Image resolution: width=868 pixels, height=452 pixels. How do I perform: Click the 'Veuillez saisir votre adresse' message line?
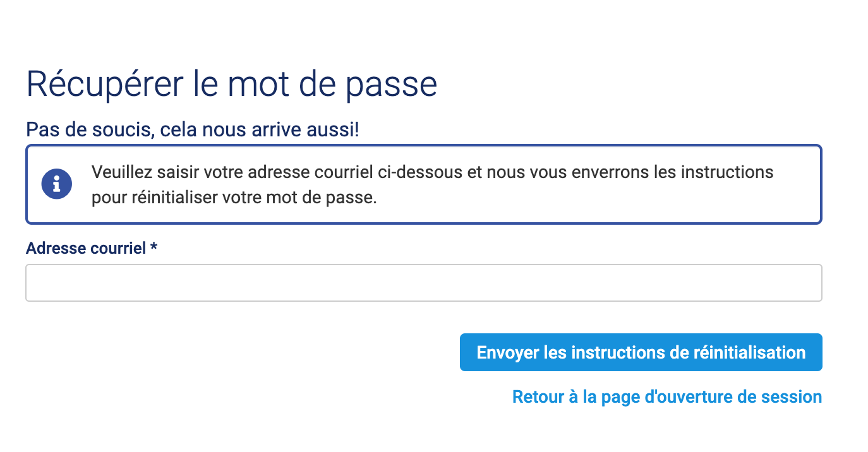pyautogui.click(x=433, y=172)
